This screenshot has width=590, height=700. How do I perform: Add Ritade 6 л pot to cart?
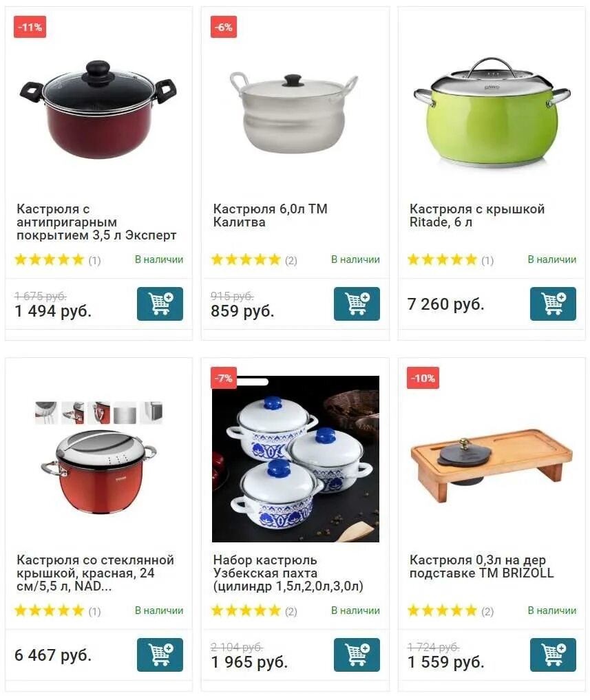pyautogui.click(x=553, y=304)
